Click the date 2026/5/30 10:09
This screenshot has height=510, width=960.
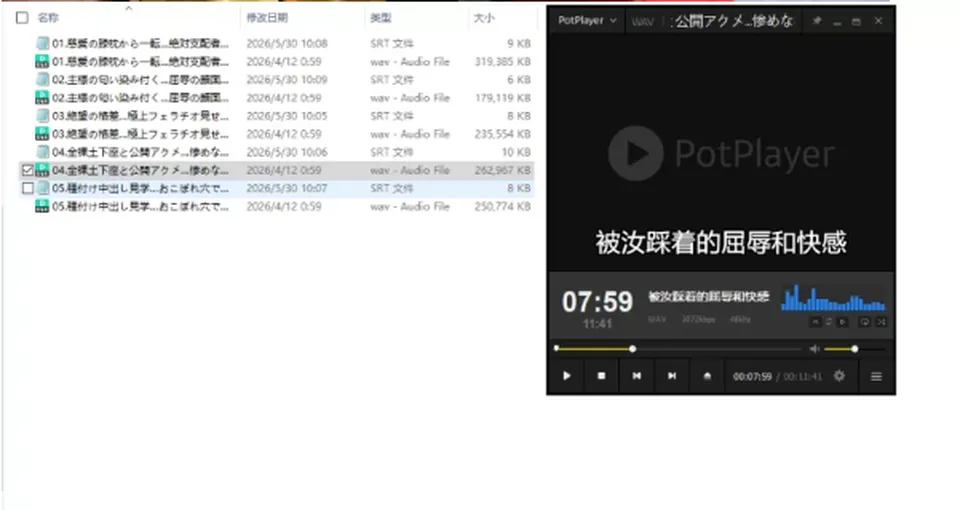(x=287, y=80)
